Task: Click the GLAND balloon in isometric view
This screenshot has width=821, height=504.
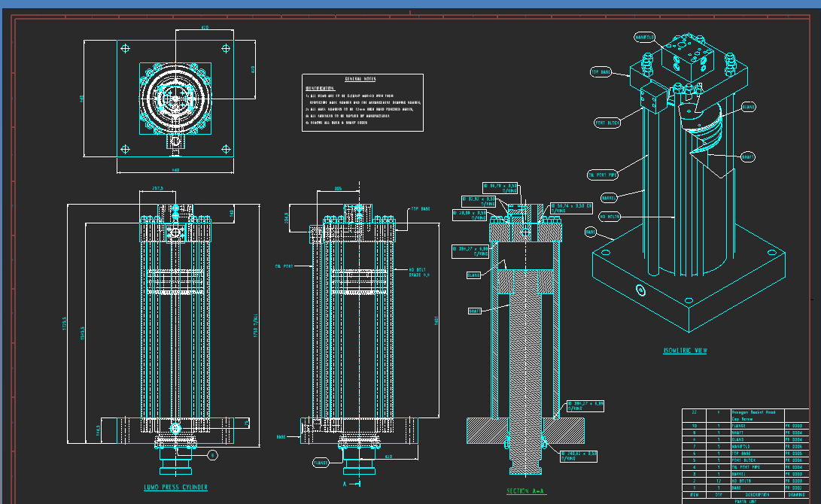Action: point(748,108)
